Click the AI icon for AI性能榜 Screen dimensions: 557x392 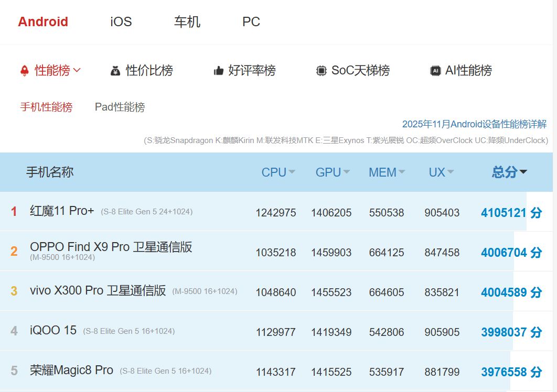coord(435,70)
